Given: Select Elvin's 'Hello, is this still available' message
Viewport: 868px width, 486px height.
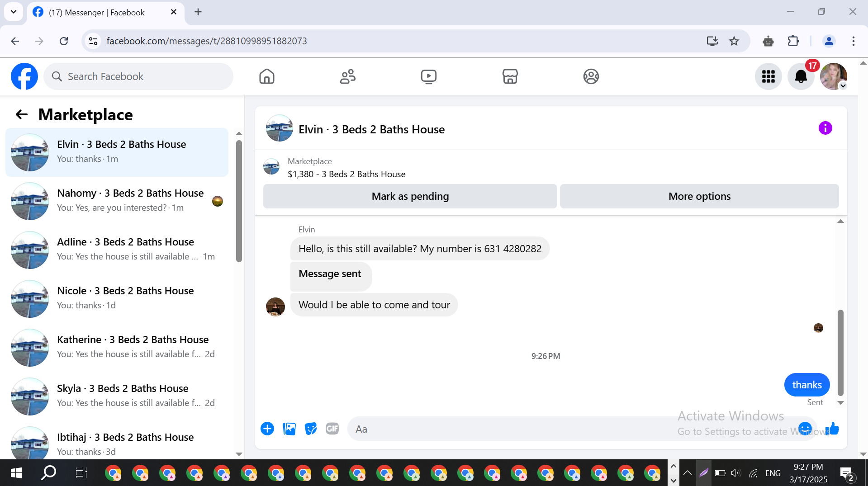Looking at the screenshot, I should [420, 249].
